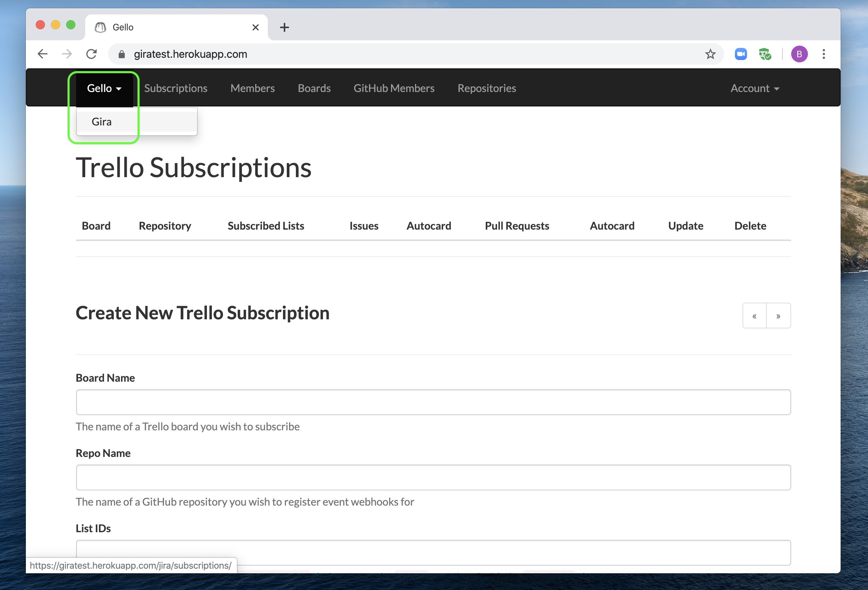Image resolution: width=868 pixels, height=590 pixels.
Task: Click the Pull Requests column header
Action: coord(517,226)
